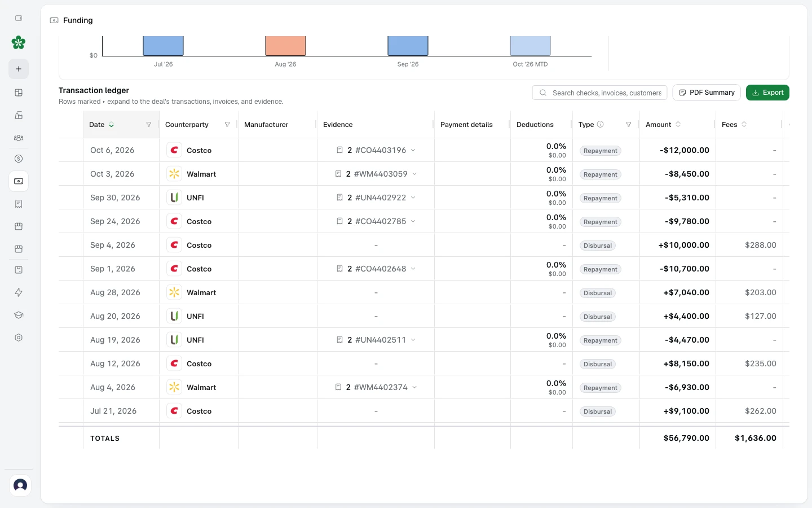The height and width of the screenshot is (508, 812).
Task: Open the dollar coin sidebar icon
Action: pos(19,159)
